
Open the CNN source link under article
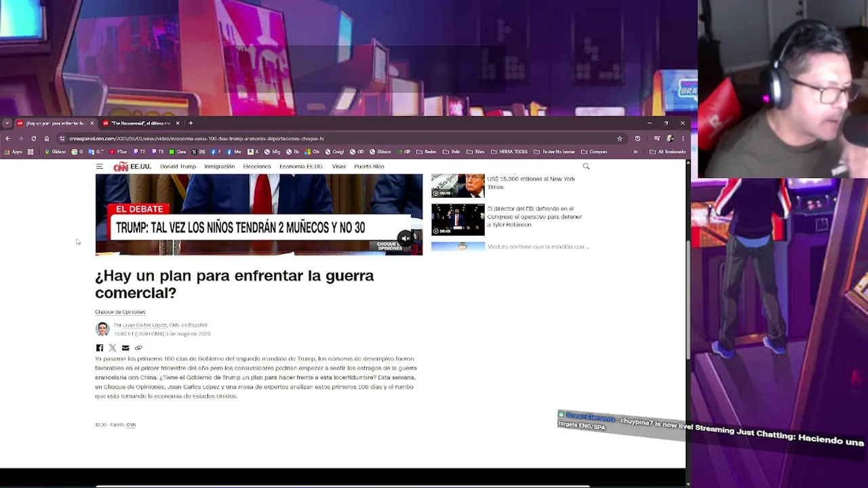pyautogui.click(x=131, y=424)
